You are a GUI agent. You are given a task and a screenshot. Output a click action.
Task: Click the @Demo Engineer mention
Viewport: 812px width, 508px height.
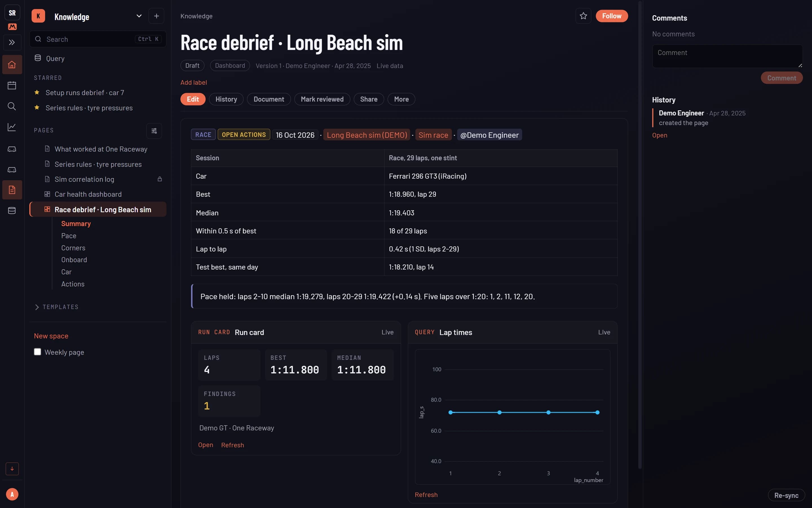489,135
